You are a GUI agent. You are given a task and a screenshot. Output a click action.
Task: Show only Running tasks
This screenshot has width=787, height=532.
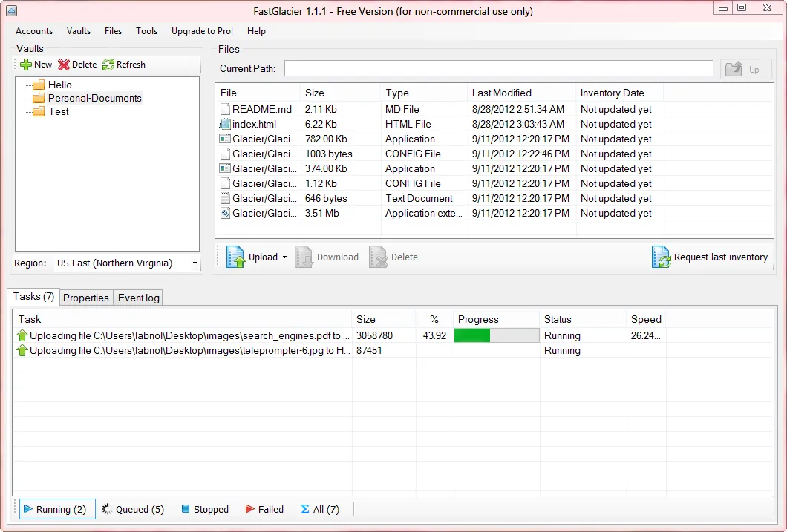(56, 509)
